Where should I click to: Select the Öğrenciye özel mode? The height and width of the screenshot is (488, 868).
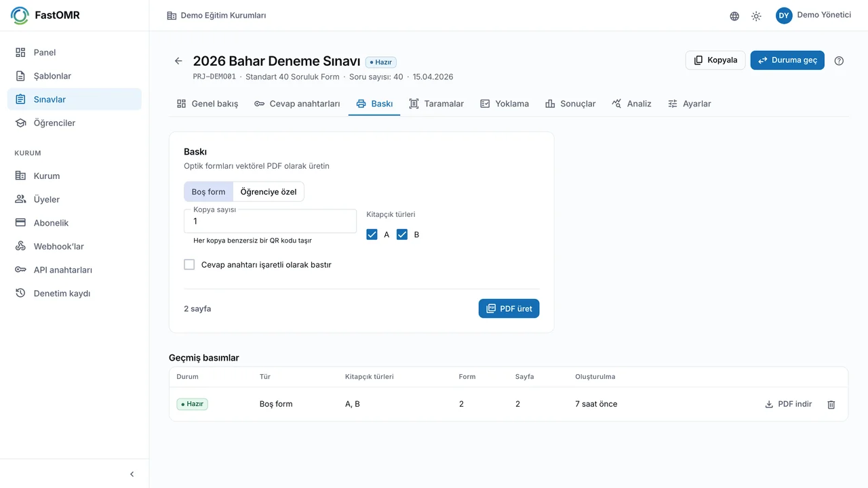click(x=269, y=192)
